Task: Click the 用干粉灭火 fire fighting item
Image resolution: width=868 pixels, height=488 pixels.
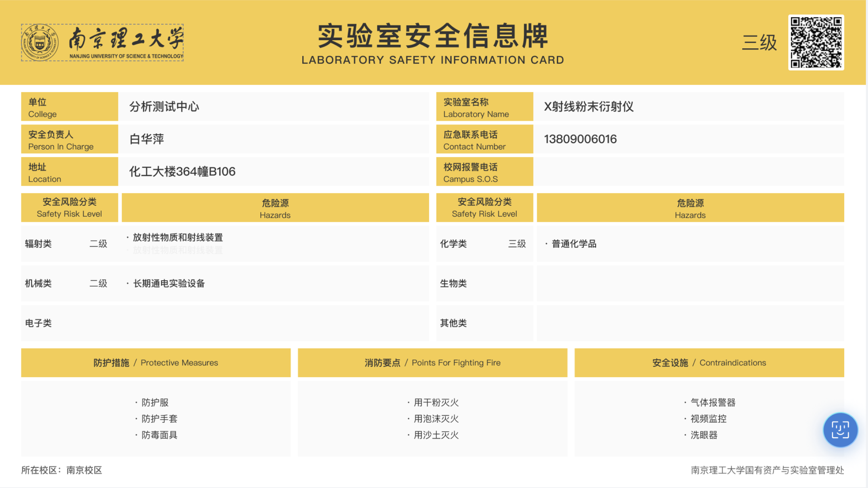Action: tap(436, 402)
